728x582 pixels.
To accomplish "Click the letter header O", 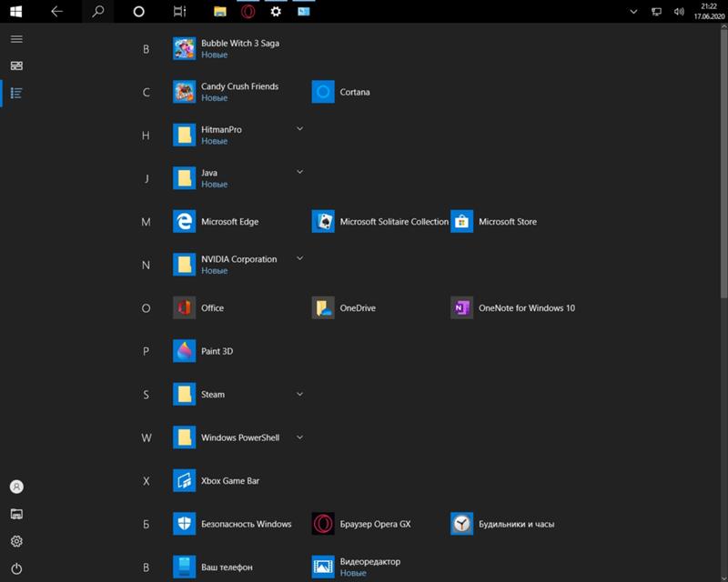I will [146, 308].
